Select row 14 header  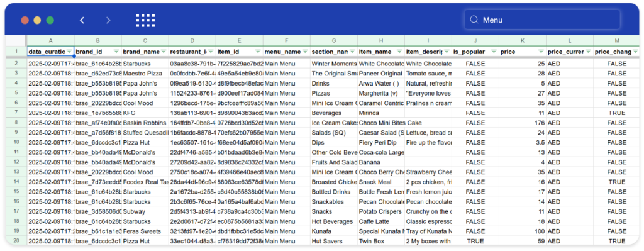[x=16, y=182]
